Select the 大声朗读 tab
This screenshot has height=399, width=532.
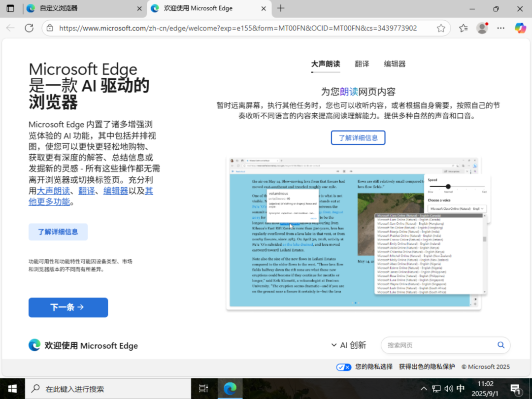coord(326,64)
